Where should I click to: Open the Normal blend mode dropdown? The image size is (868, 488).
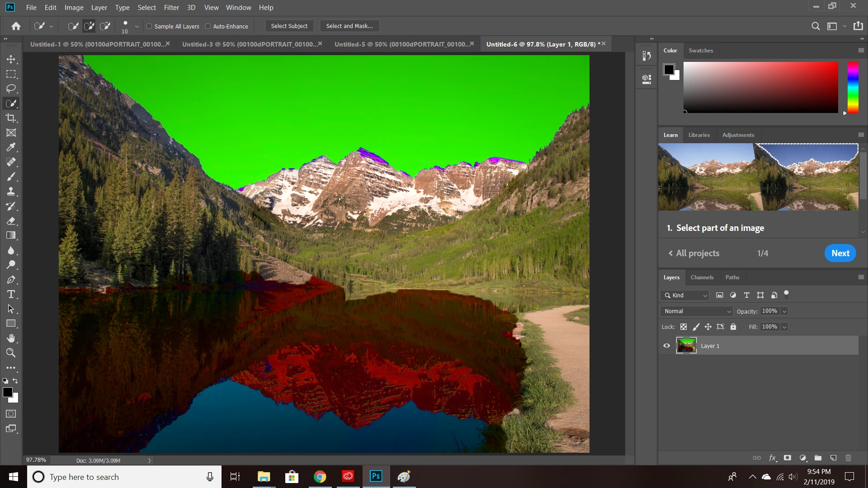pyautogui.click(x=697, y=311)
